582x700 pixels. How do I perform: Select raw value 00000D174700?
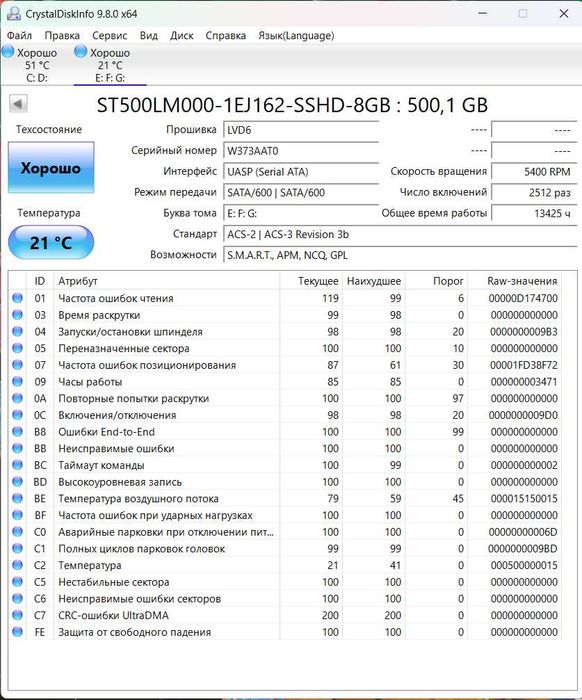(x=523, y=298)
